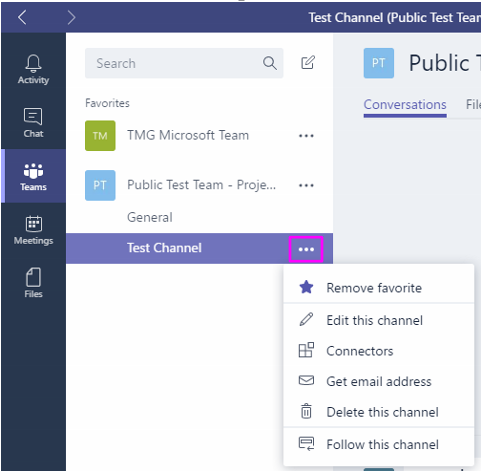Open more options for Test Channel
This screenshot has height=471, width=481.
pyautogui.click(x=306, y=249)
